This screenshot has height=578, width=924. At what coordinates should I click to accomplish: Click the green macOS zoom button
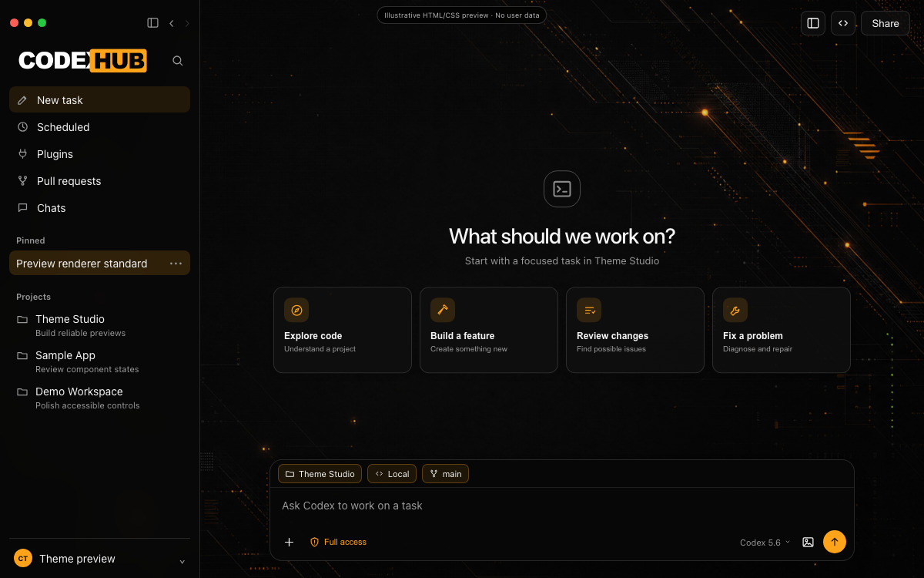(x=42, y=23)
